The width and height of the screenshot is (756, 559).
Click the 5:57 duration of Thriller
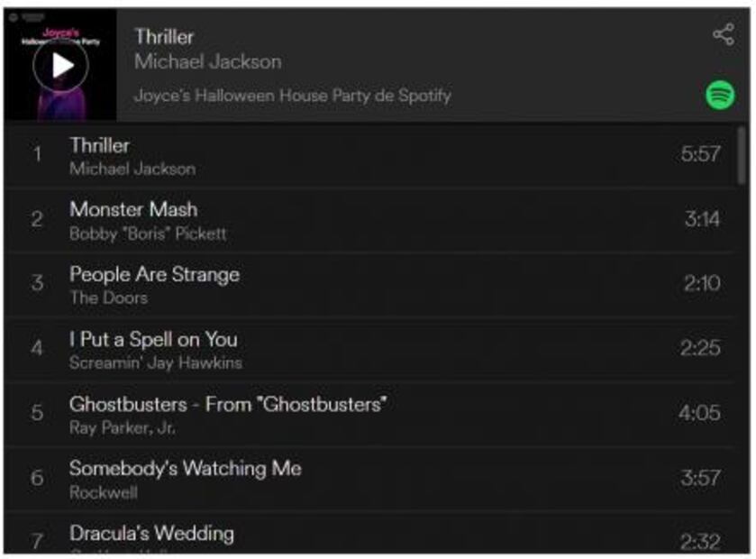tap(700, 154)
